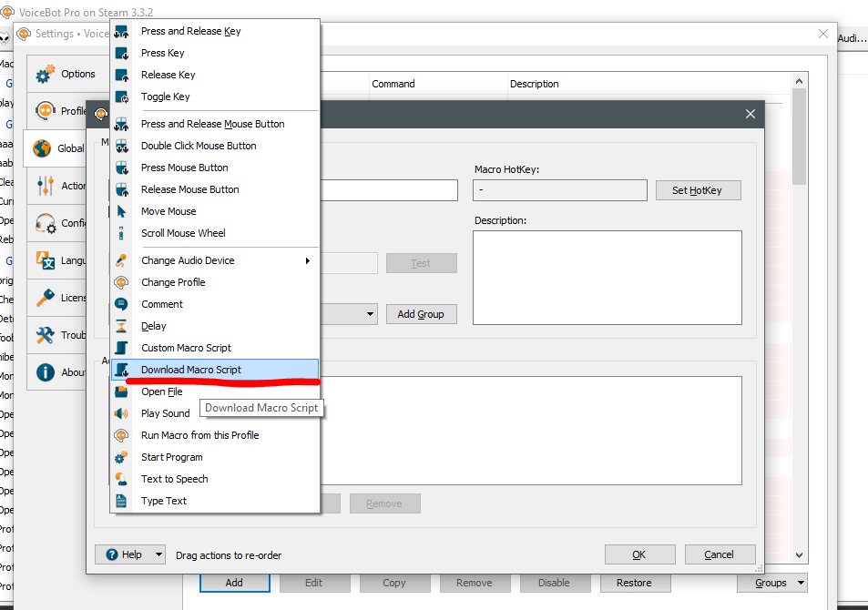Click inside the Description text box
The height and width of the screenshot is (610, 868).
tap(607, 277)
